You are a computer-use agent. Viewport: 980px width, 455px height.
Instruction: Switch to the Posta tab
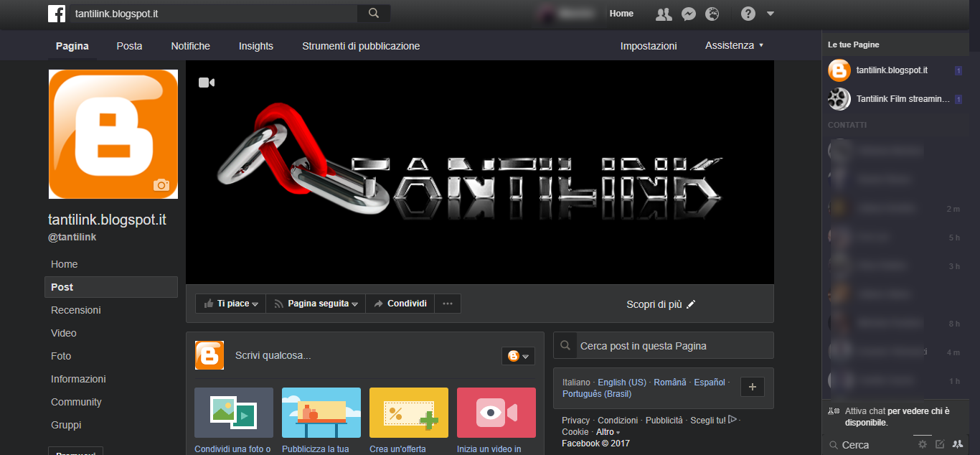tap(130, 46)
